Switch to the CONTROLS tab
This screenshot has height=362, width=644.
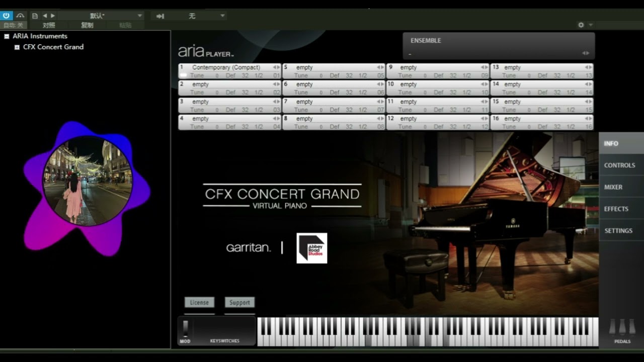(621, 165)
